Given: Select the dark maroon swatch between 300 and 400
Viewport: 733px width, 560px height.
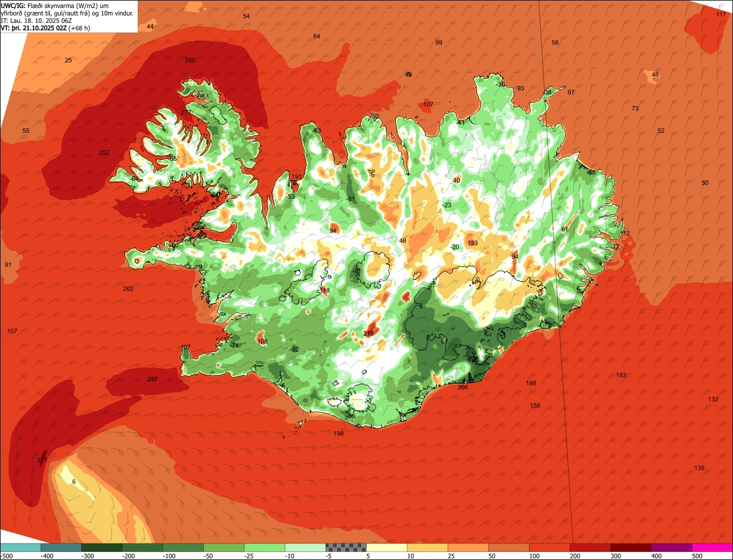Looking at the screenshot, I should pyautogui.click(x=630, y=547).
